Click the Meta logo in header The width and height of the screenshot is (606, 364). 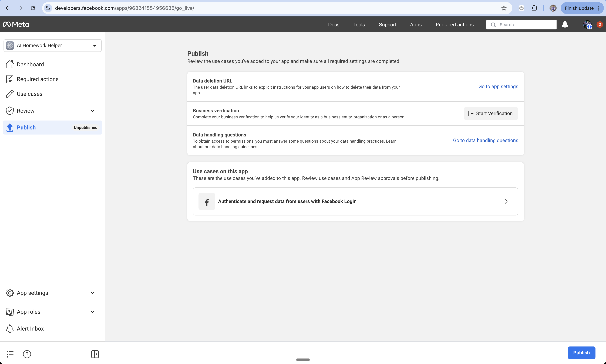pos(16,24)
